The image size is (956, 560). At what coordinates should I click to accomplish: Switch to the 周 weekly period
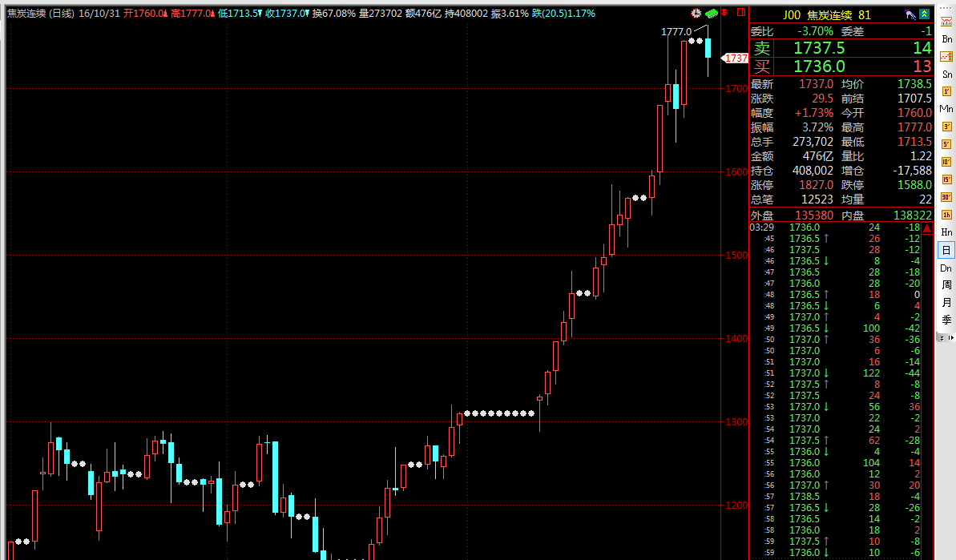pyautogui.click(x=946, y=284)
